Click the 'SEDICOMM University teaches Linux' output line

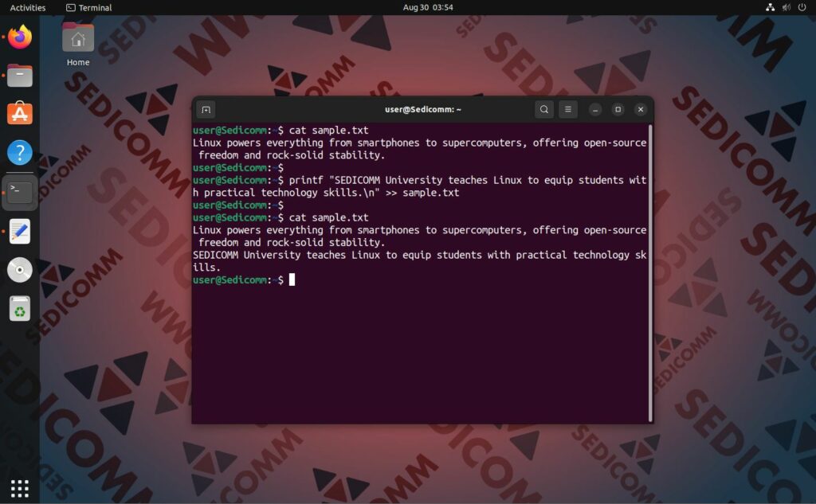tap(419, 261)
